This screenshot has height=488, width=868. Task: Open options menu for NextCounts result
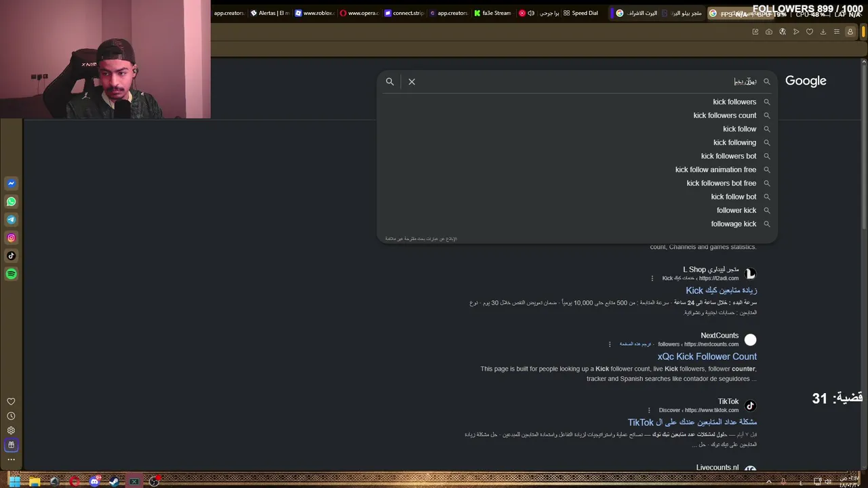[610, 344]
